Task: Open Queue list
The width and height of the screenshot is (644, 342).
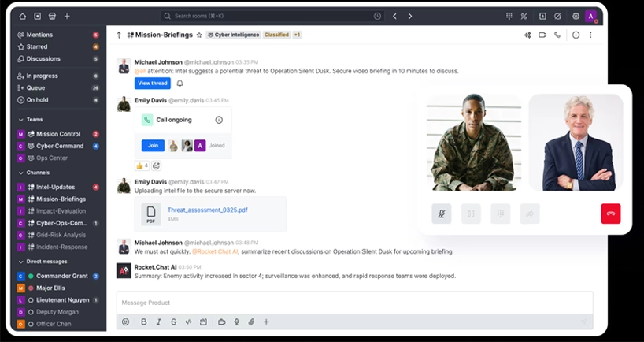Action: (x=58, y=88)
